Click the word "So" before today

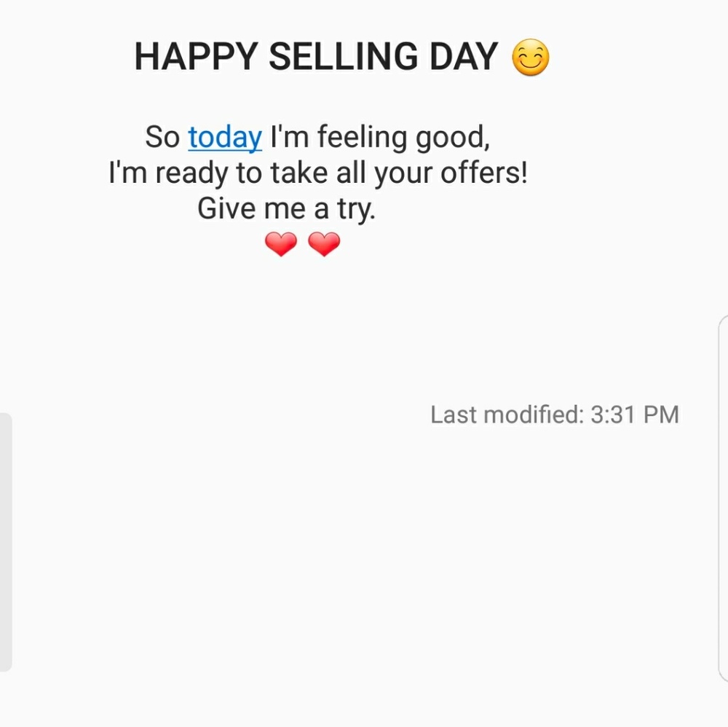coord(162,138)
